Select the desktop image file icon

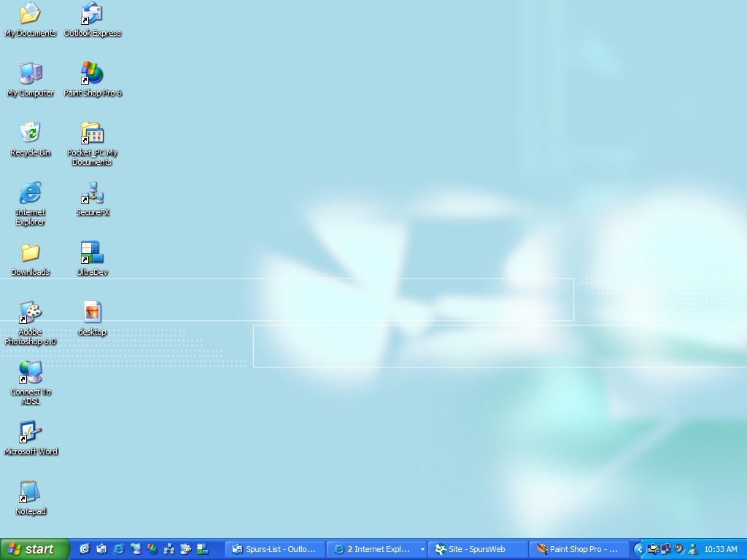[x=92, y=313]
